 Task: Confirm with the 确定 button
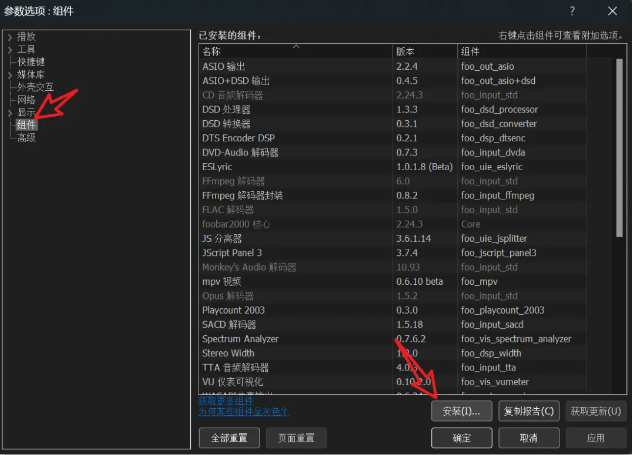coord(462,438)
